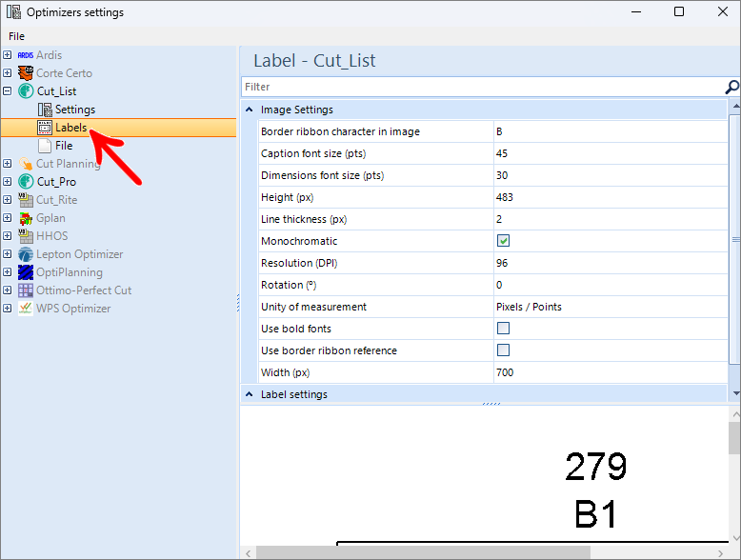Click the Ardis optimizer icon
741x560 pixels.
[26, 55]
